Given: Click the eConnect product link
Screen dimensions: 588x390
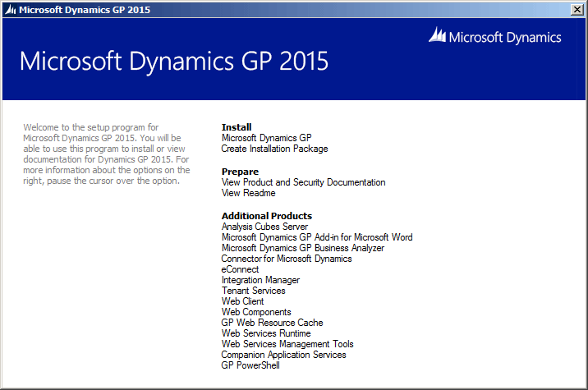Looking at the screenshot, I should 240,269.
